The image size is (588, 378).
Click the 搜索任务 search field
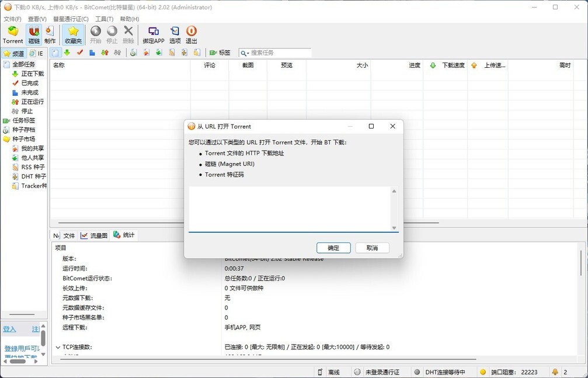click(x=280, y=53)
